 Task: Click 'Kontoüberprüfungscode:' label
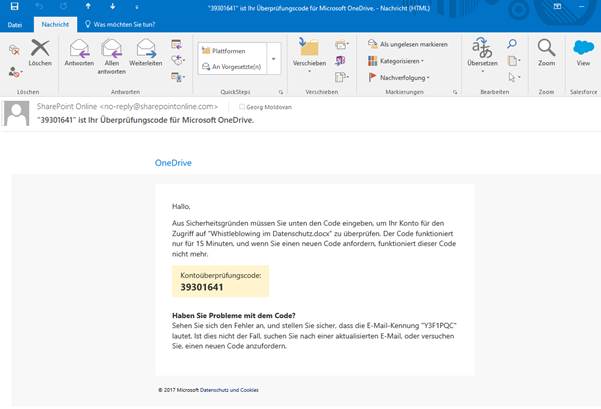221,275
